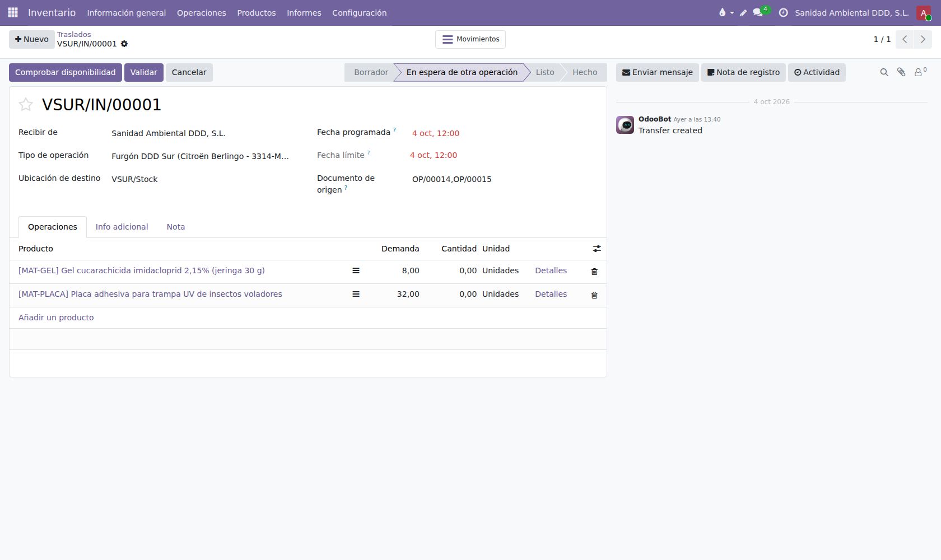This screenshot has height=560, width=941.
Task: Click the followers person icon
Action: coord(920,72)
